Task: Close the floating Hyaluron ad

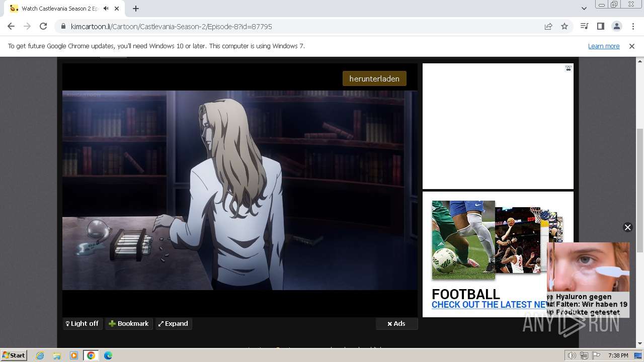Action: (x=627, y=227)
